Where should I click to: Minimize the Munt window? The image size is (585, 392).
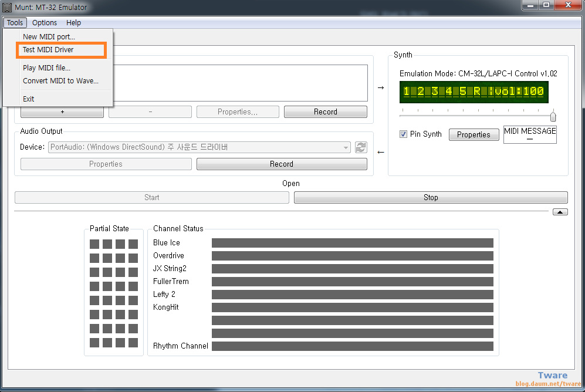530,5
